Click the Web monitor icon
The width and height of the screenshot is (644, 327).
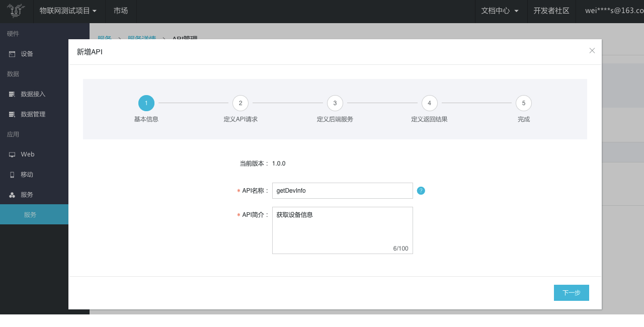(12, 154)
